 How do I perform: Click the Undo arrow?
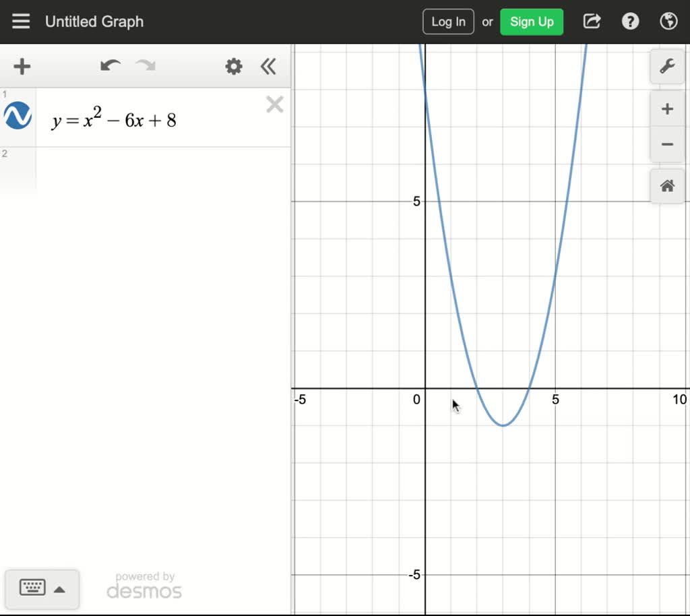(x=110, y=67)
